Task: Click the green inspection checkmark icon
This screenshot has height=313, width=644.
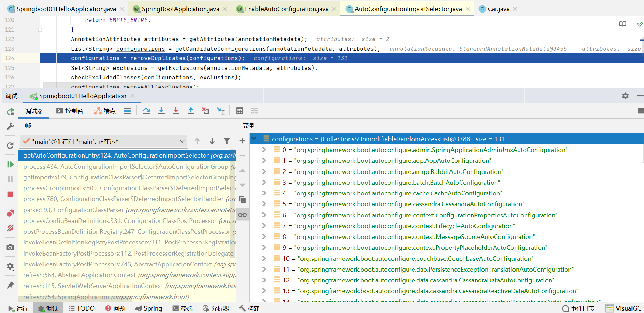Action: pyautogui.click(x=640, y=24)
